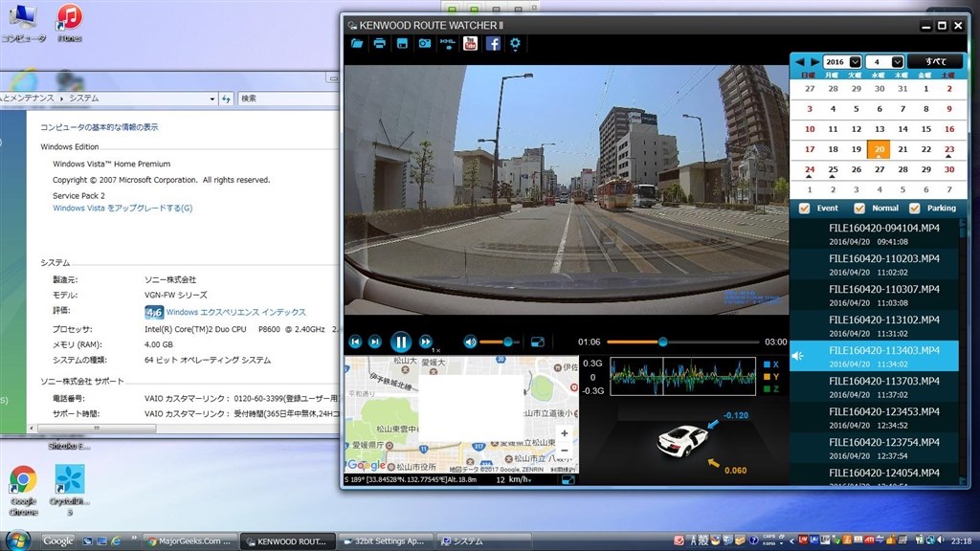Export route with the KML icon
The image size is (980, 551).
click(x=447, y=43)
